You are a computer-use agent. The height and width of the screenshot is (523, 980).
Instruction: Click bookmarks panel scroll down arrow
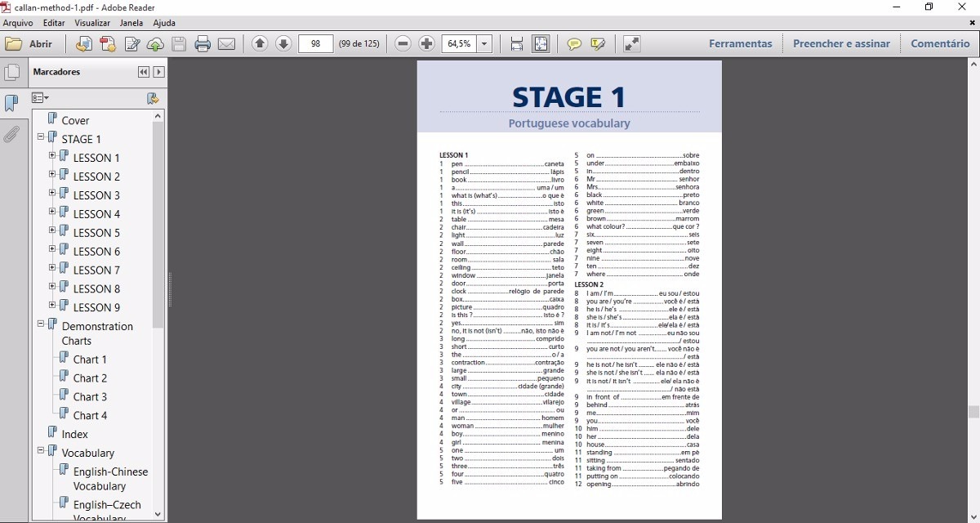[158, 514]
